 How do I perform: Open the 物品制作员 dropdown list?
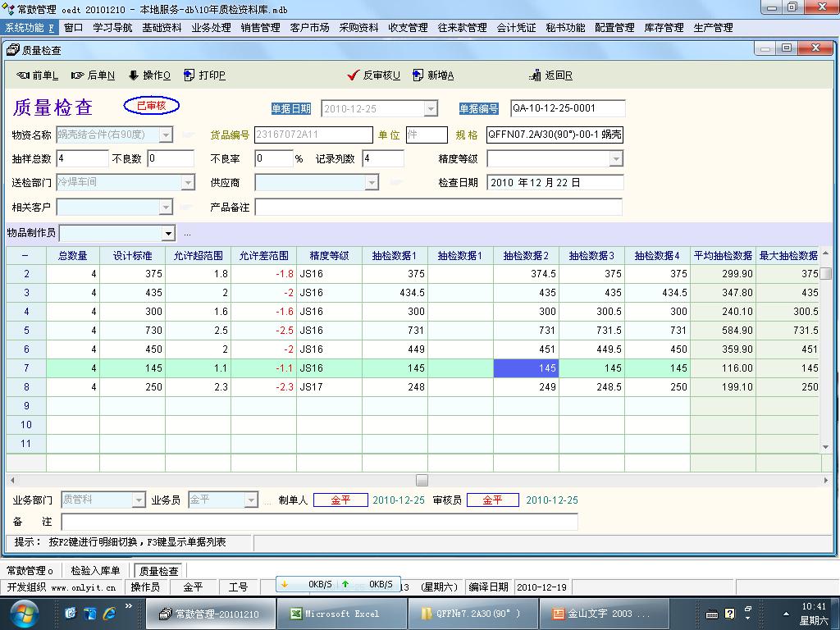pyautogui.click(x=168, y=234)
